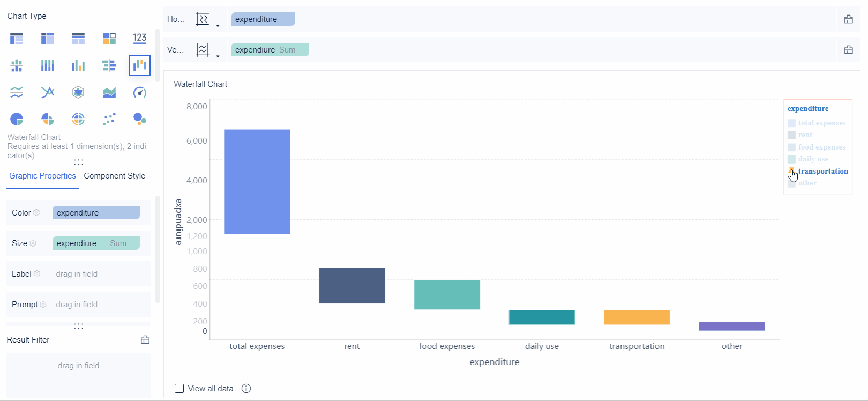Open the Color property settings gear
The image size is (868, 401).
(x=36, y=213)
